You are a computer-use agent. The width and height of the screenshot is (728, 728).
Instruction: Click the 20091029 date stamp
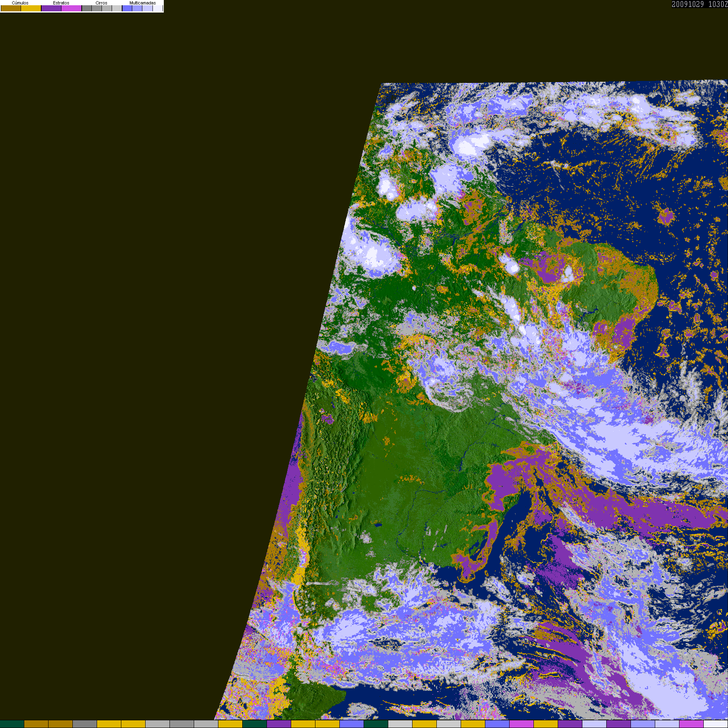688,4
